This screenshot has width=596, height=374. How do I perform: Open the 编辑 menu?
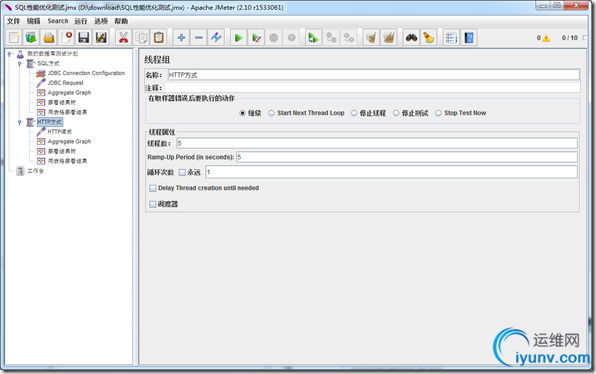click(x=33, y=21)
